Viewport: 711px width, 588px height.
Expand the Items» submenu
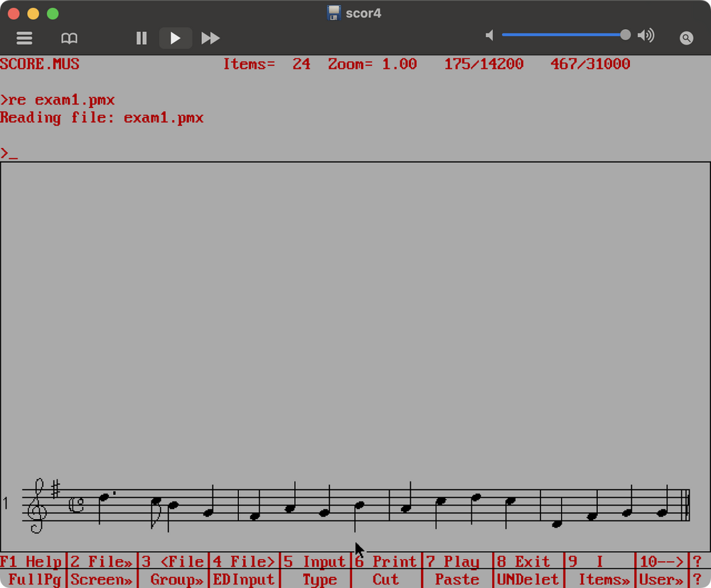tap(604, 579)
